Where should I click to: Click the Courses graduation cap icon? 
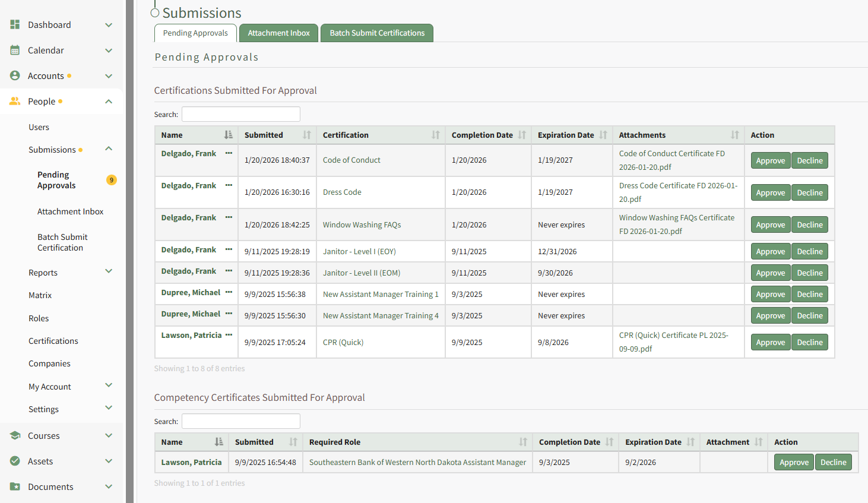(x=15, y=436)
